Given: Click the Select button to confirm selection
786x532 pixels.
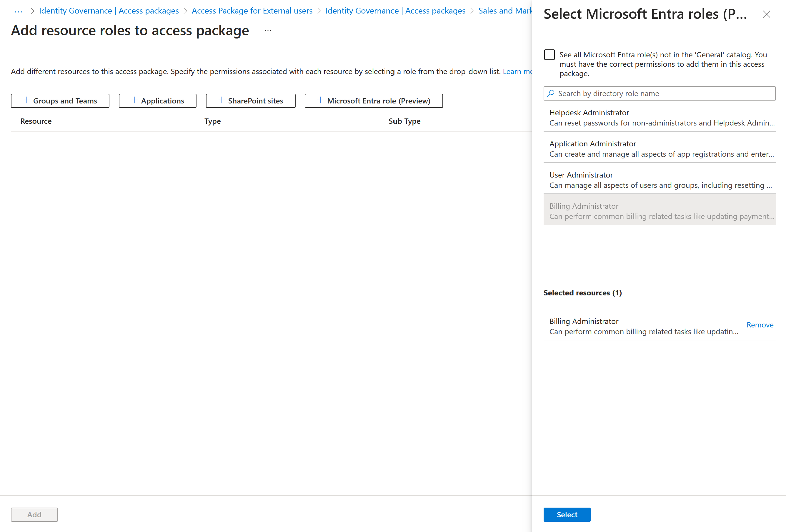Looking at the screenshot, I should click(x=567, y=514).
